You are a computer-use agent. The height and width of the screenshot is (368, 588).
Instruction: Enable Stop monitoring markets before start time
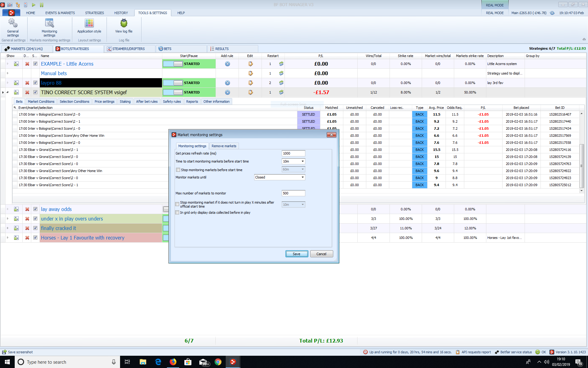[178, 170]
